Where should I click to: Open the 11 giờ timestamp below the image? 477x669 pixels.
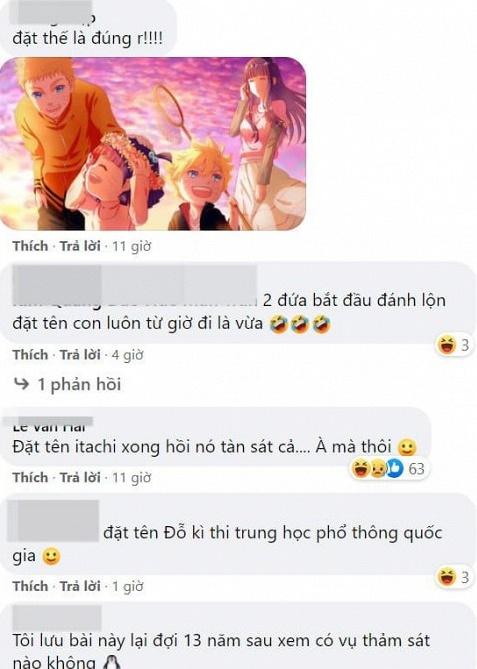(131, 247)
